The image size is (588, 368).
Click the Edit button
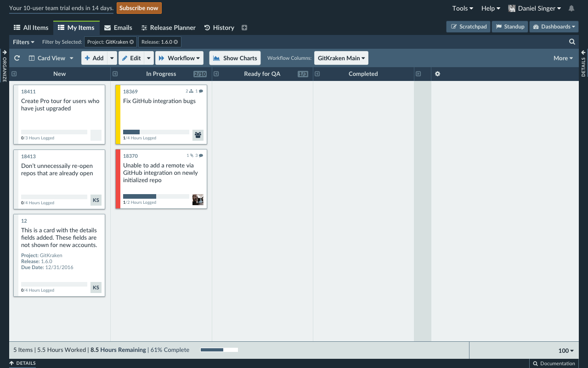click(x=131, y=58)
